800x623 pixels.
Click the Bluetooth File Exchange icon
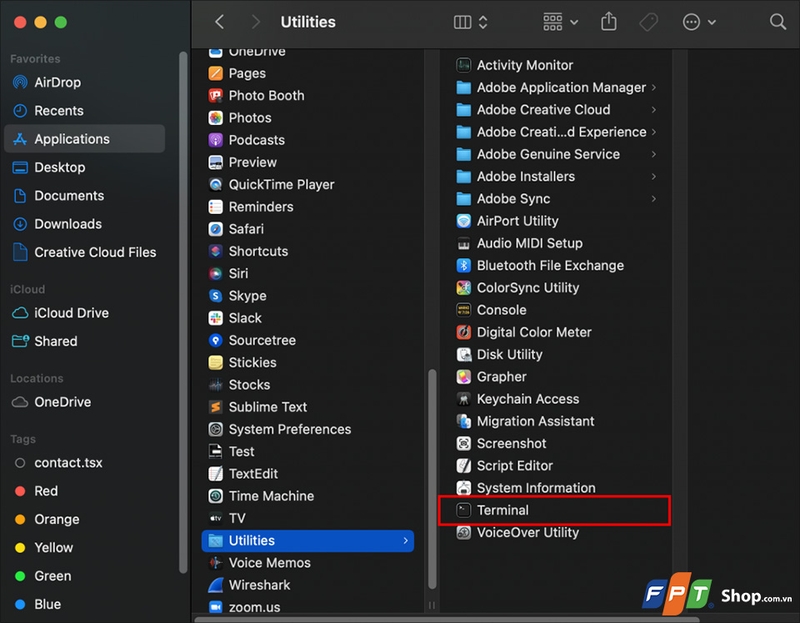click(463, 266)
